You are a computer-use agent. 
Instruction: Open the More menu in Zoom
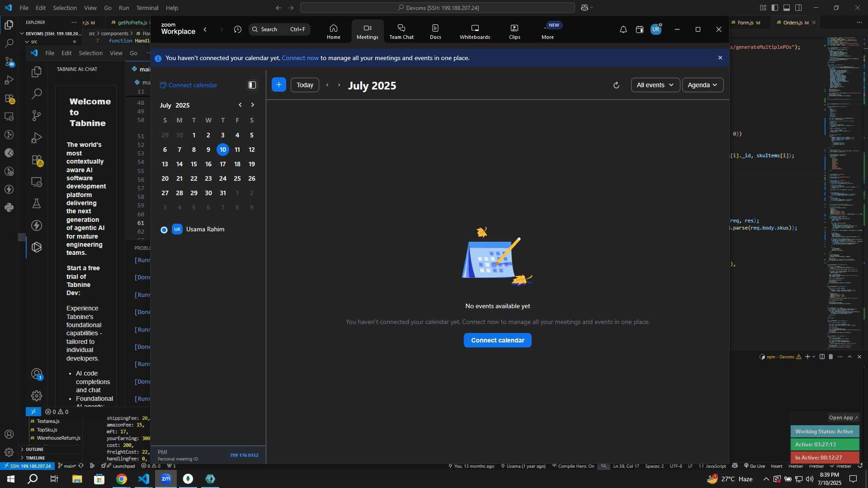coord(548,32)
